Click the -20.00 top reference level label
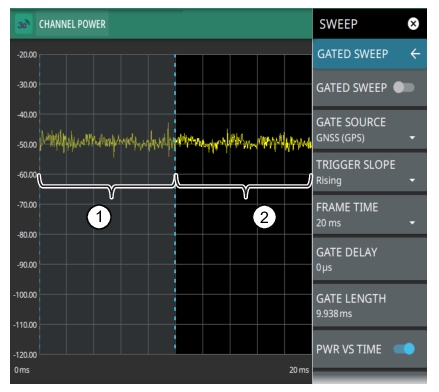Screen dimensions: 439x392 27,55
